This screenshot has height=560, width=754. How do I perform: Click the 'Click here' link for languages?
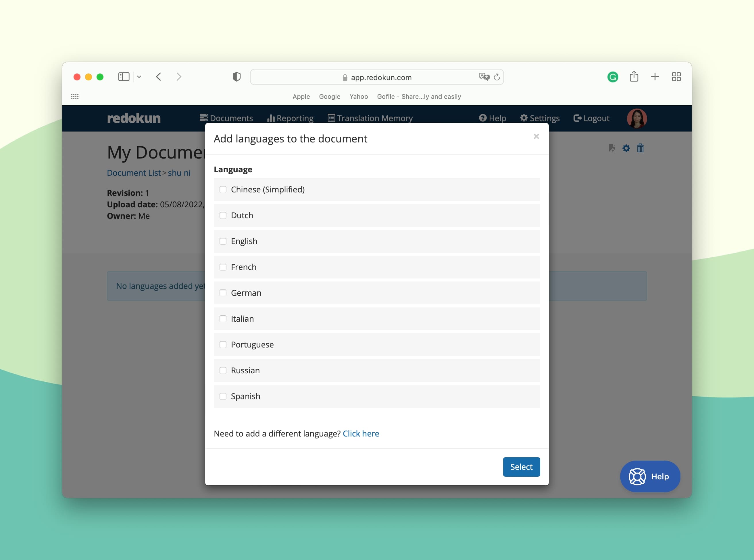[x=361, y=433]
